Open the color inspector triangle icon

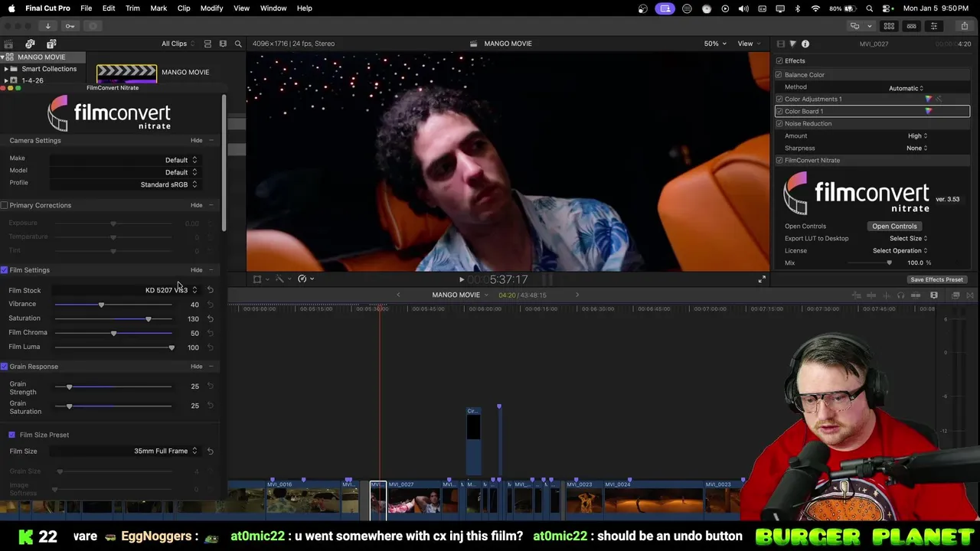[792, 44]
